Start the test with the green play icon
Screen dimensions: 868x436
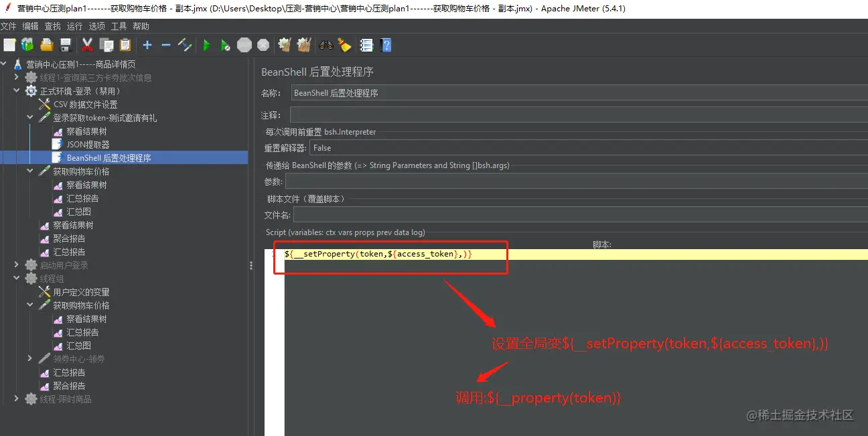207,45
